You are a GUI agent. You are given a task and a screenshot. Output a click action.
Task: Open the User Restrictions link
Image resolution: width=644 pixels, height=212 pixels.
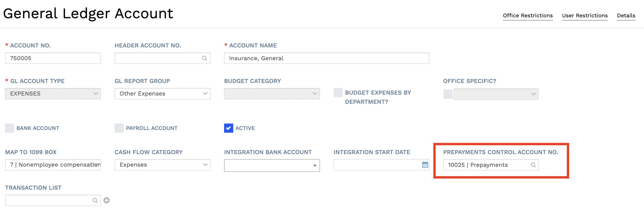(585, 16)
